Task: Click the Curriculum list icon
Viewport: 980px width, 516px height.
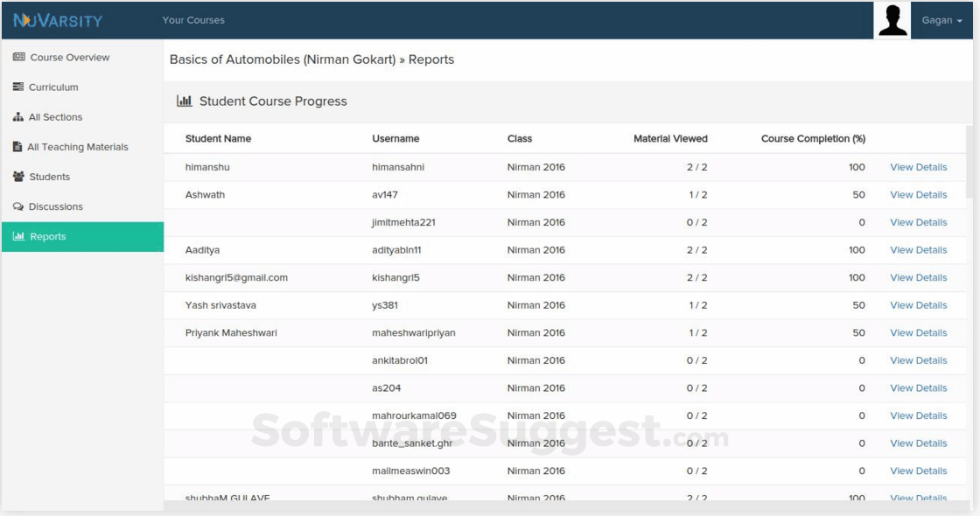Action: pos(18,87)
